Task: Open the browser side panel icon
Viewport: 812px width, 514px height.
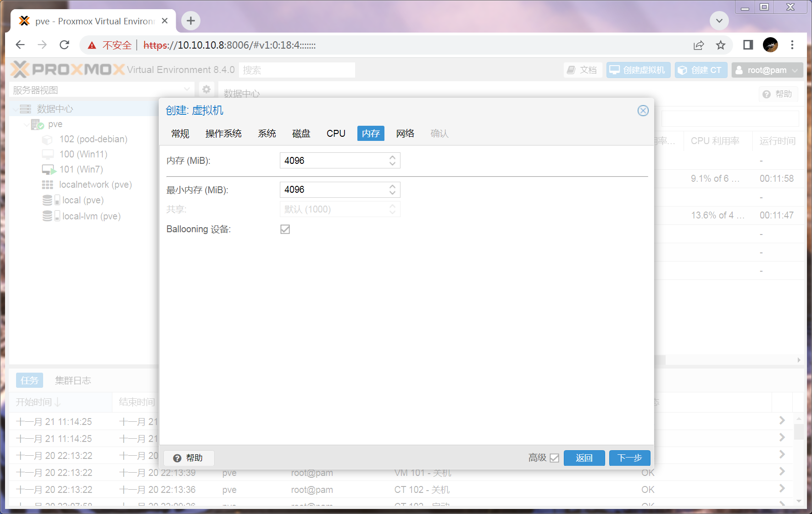Action: pos(748,45)
